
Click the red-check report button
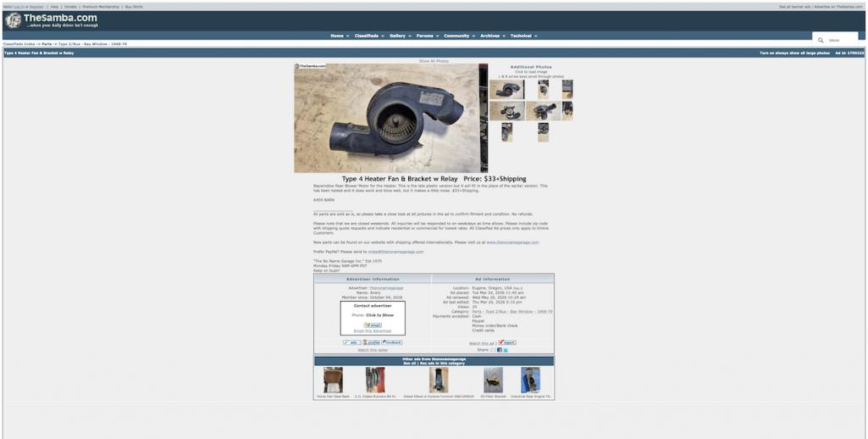point(507,342)
